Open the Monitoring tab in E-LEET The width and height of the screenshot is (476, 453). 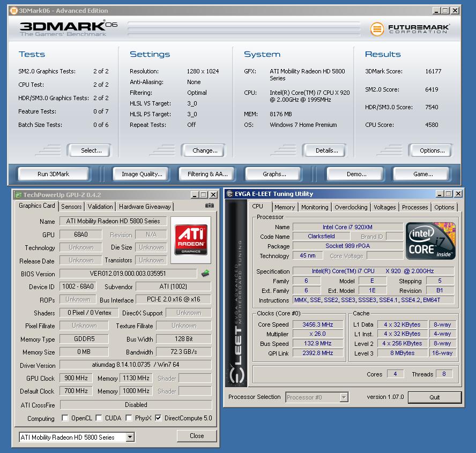(315, 207)
